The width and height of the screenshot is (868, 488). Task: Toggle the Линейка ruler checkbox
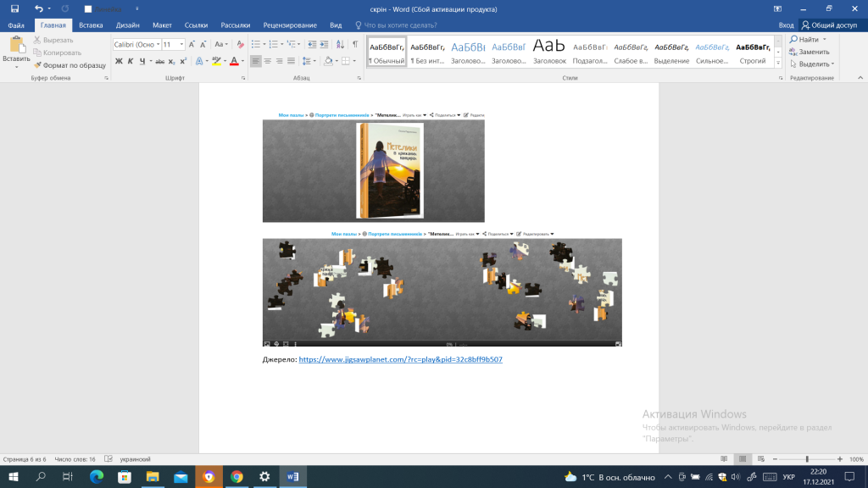88,9
